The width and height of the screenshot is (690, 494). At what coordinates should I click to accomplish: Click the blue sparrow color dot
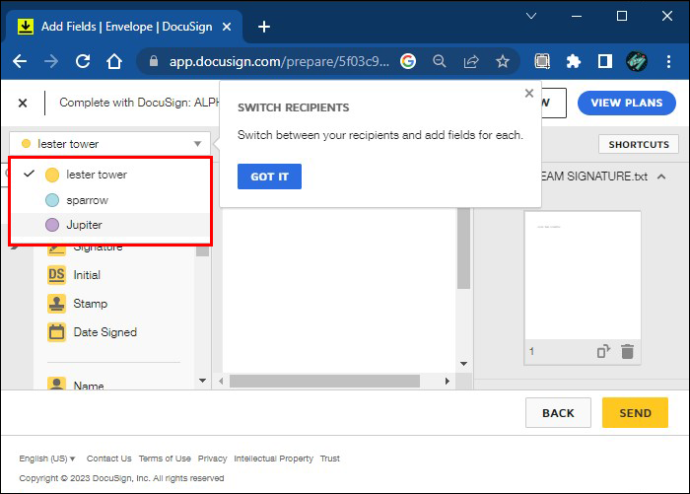pos(52,200)
